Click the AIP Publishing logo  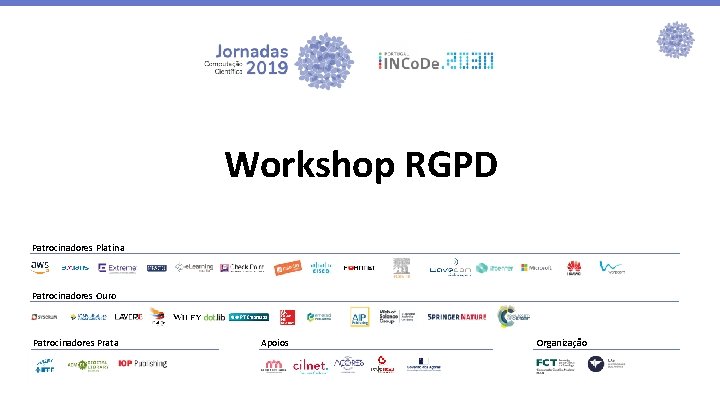(360, 317)
